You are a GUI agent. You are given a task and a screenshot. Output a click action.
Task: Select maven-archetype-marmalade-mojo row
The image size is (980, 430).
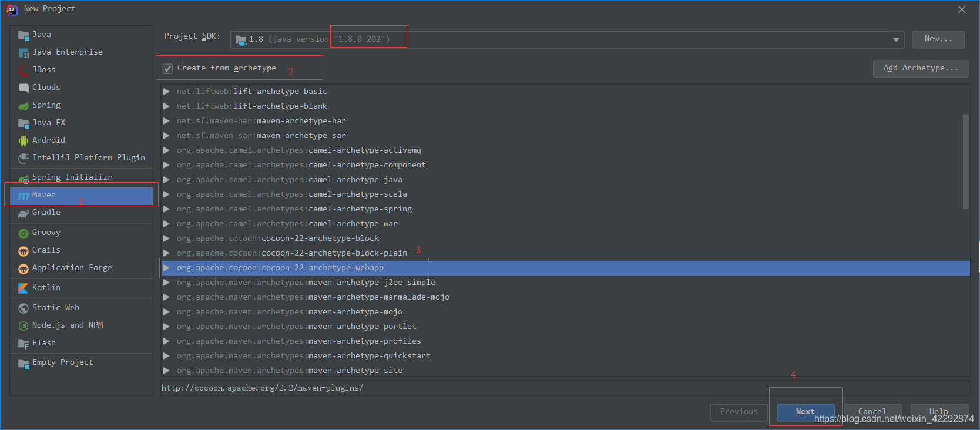pyautogui.click(x=565, y=297)
